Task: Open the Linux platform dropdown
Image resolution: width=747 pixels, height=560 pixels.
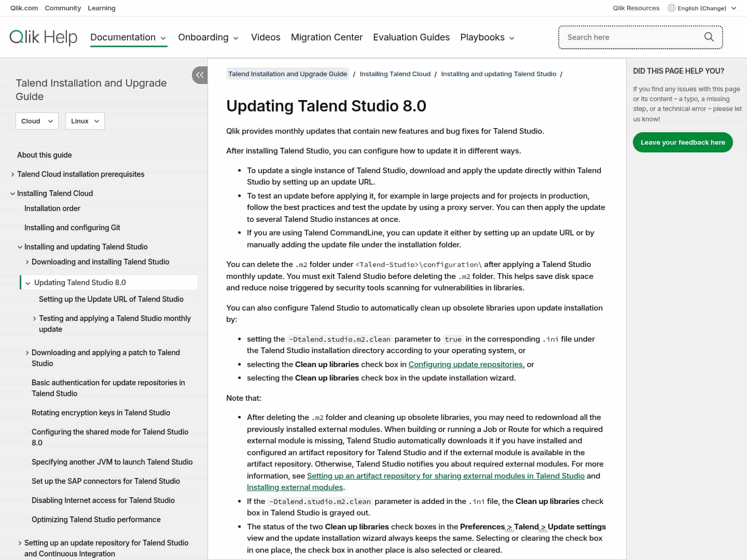Action: pos(85,121)
